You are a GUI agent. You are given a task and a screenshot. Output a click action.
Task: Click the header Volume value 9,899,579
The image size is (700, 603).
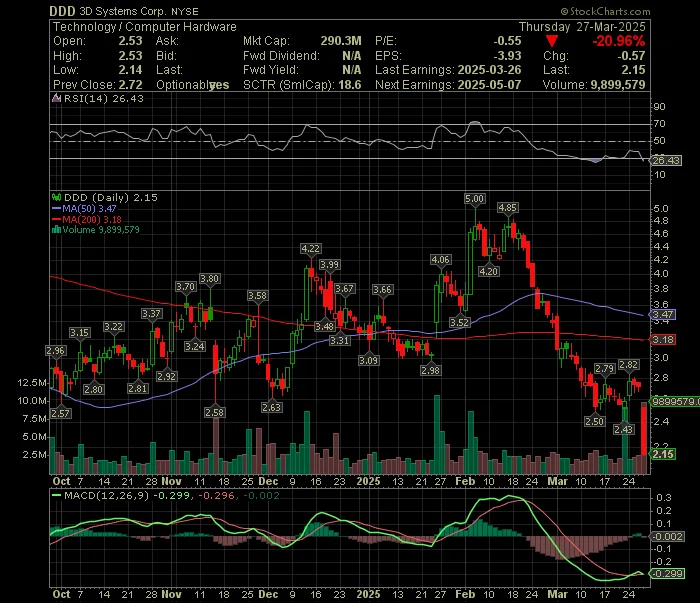(x=618, y=85)
